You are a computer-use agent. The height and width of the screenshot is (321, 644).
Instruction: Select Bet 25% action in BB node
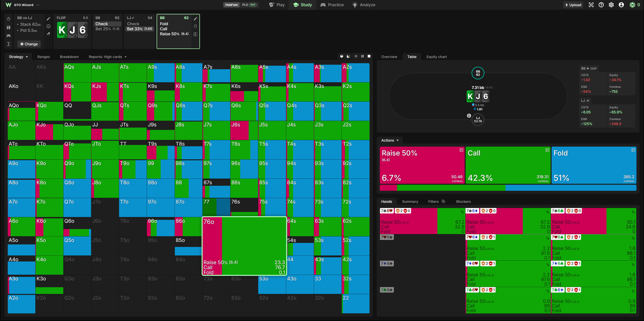(108, 29)
